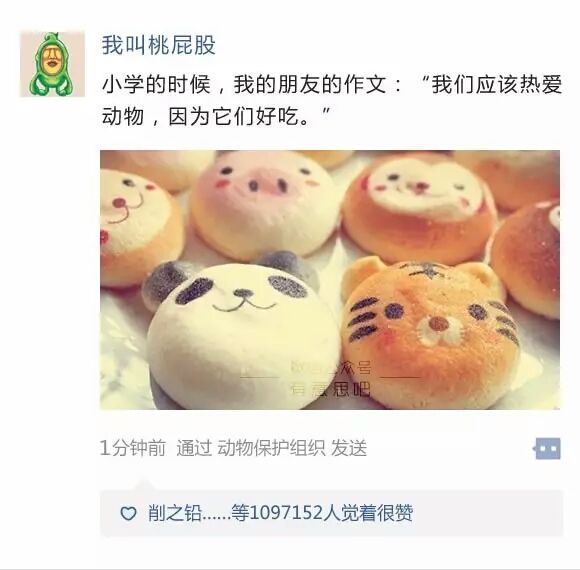Viewport: 580px width, 570px height.
Task: Tap the bear bun at photo's left edge
Action: [x=139, y=227]
